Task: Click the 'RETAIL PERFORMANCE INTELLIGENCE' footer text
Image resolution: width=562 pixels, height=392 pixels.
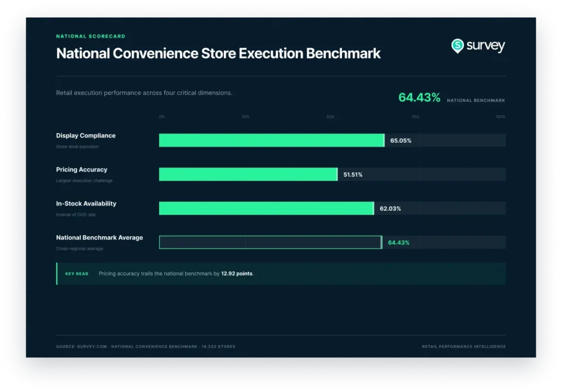Action: click(x=464, y=347)
